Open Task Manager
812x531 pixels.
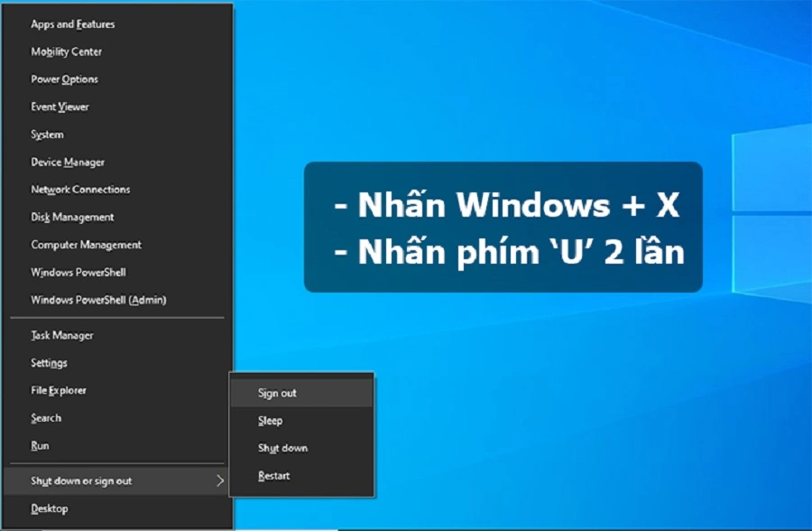point(118,335)
